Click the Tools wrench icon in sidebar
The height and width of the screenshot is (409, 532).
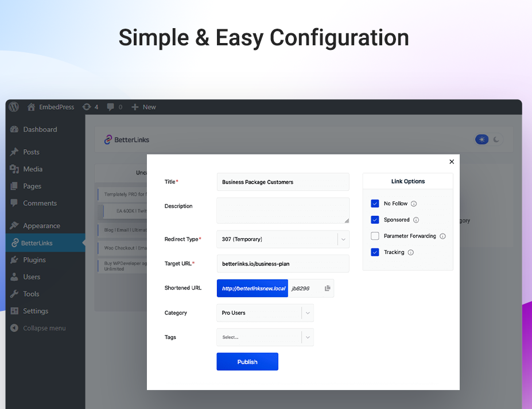click(x=14, y=294)
